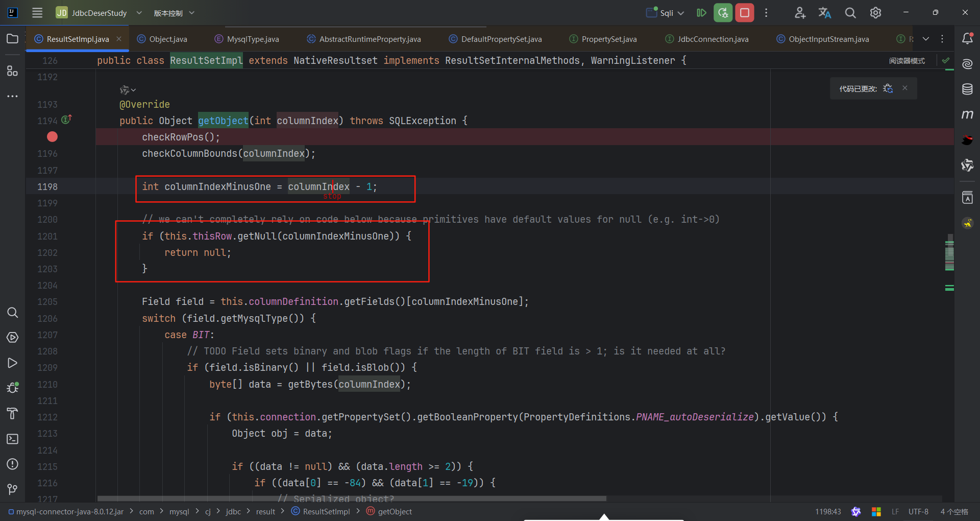
Task: Switch to ObjectInputStream.java tab
Action: (823, 39)
